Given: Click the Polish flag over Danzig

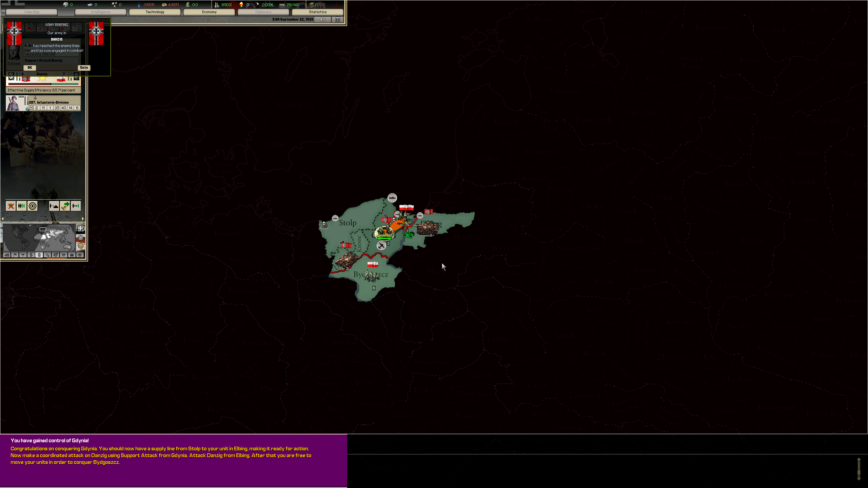Looking at the screenshot, I should pos(406,207).
